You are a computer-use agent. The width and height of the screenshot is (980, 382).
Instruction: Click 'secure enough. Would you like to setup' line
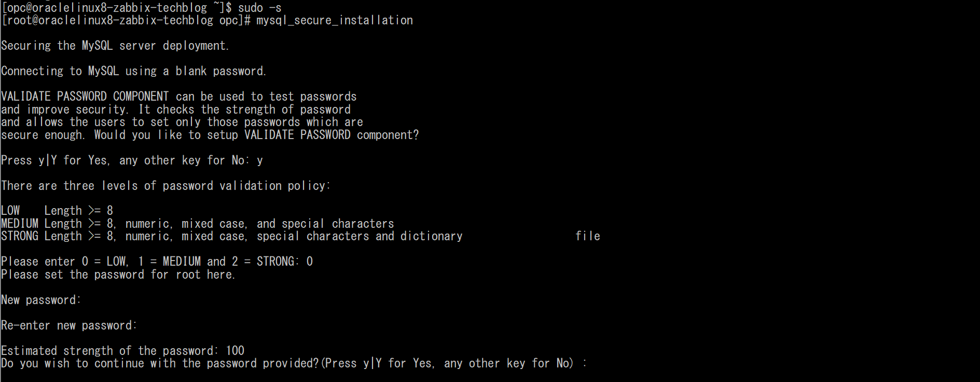(210, 135)
